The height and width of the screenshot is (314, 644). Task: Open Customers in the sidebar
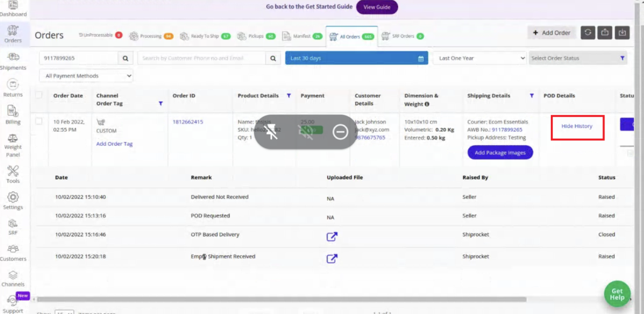[13, 252]
